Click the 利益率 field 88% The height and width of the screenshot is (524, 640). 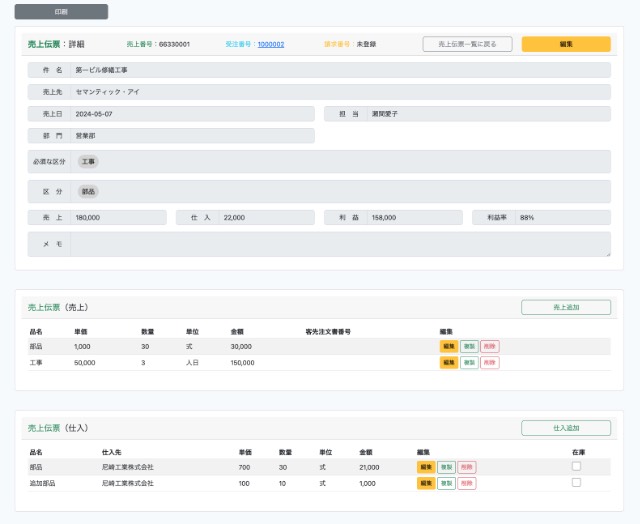pyautogui.click(x=563, y=218)
